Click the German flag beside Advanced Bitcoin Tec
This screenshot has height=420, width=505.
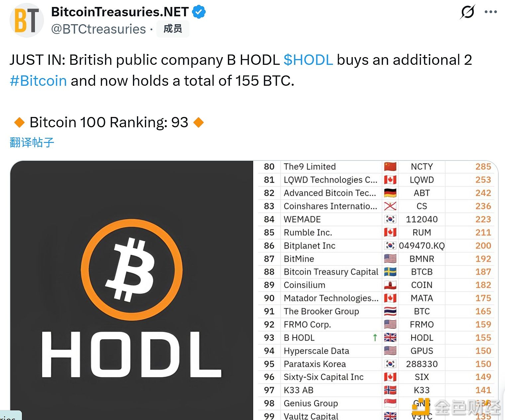click(391, 193)
